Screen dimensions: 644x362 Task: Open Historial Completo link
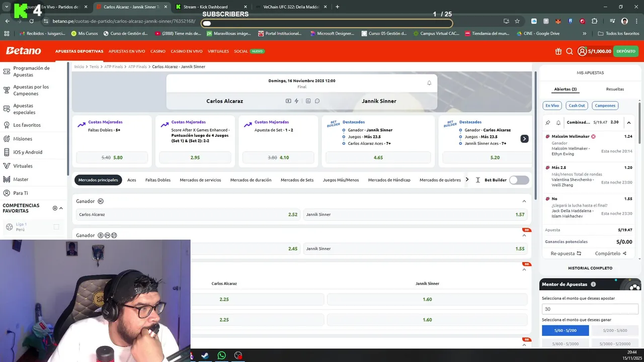590,268
